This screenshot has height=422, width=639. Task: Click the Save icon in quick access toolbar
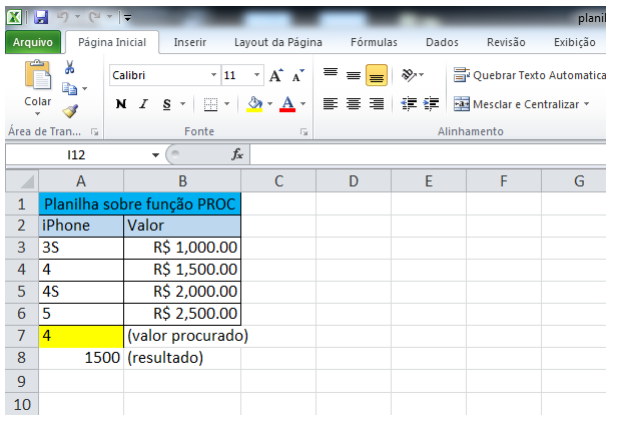click(x=41, y=17)
